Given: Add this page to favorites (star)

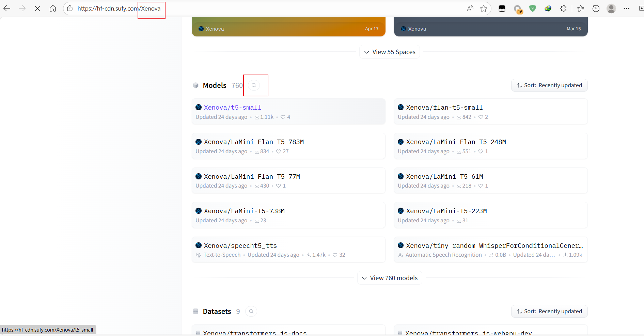Looking at the screenshot, I should 484,9.
